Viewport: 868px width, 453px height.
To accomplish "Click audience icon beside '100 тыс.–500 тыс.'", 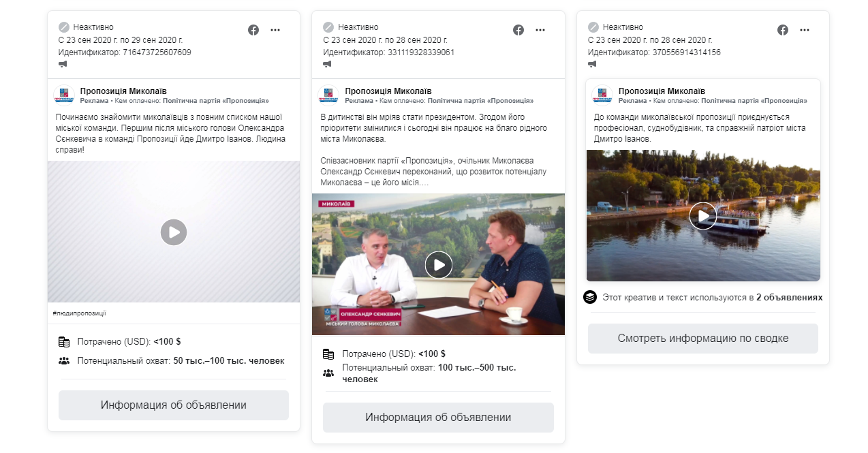I will [328, 373].
